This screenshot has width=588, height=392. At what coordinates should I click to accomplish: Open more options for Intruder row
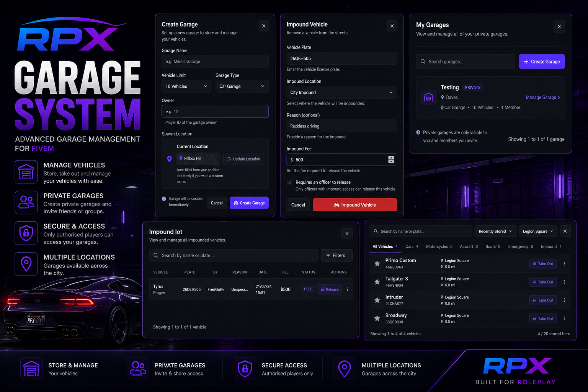pyautogui.click(x=565, y=300)
